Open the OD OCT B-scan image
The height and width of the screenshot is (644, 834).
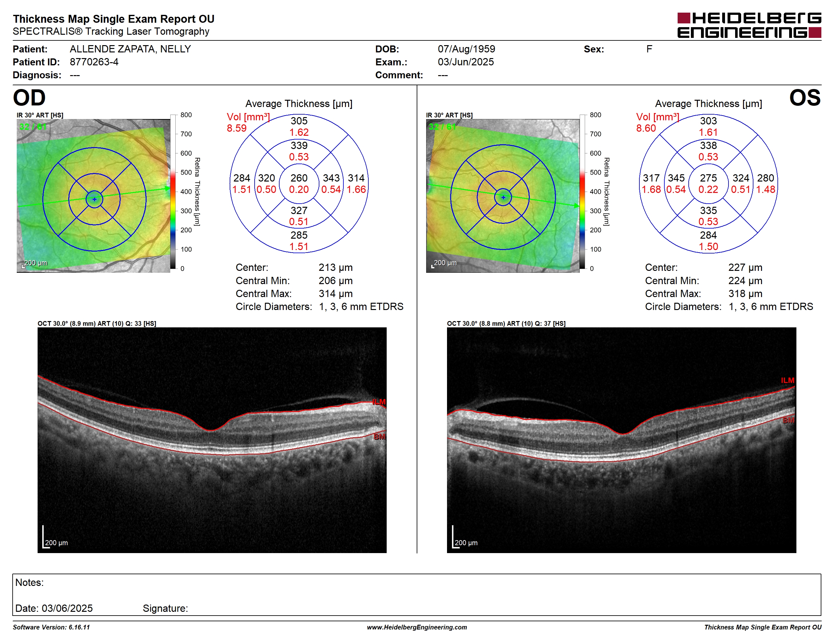point(212,440)
